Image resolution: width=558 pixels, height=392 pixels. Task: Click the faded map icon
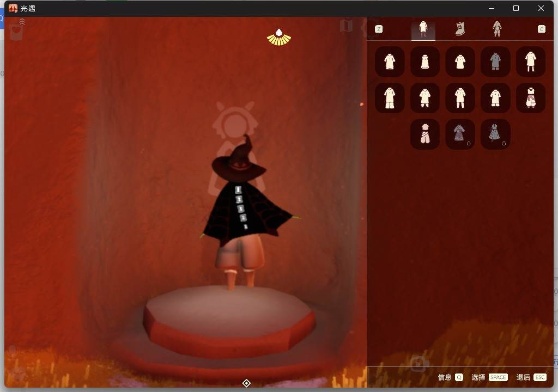point(346,26)
